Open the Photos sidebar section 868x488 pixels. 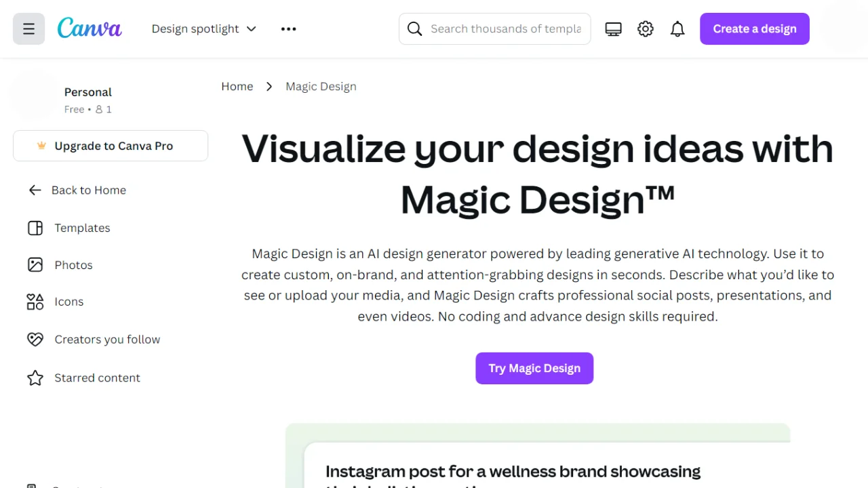point(73,264)
